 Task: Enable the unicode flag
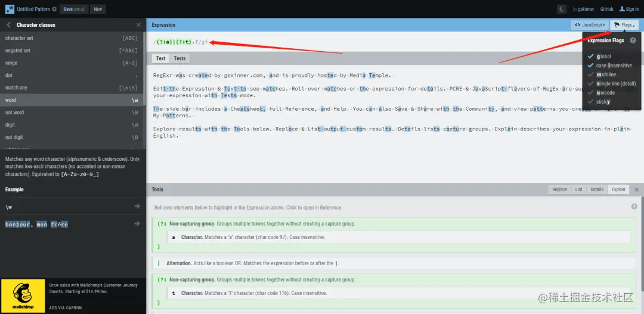[x=601, y=93]
